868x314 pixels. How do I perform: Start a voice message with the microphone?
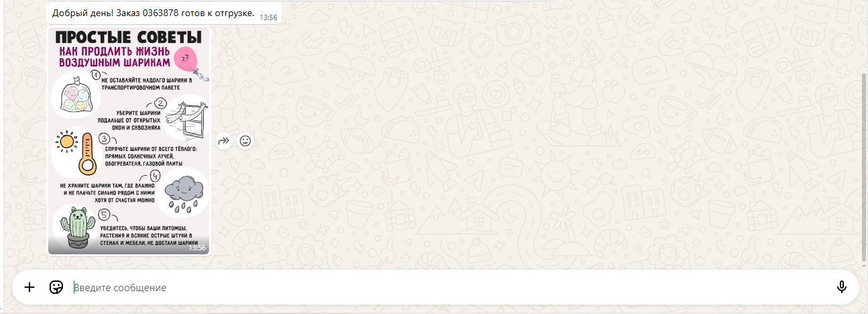[842, 287]
